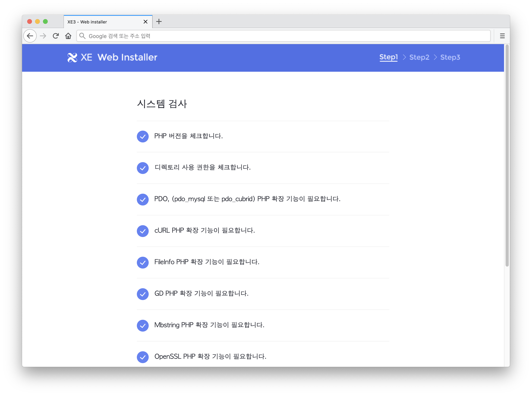Click the browser back arrow button
532x396 pixels.
(30, 36)
